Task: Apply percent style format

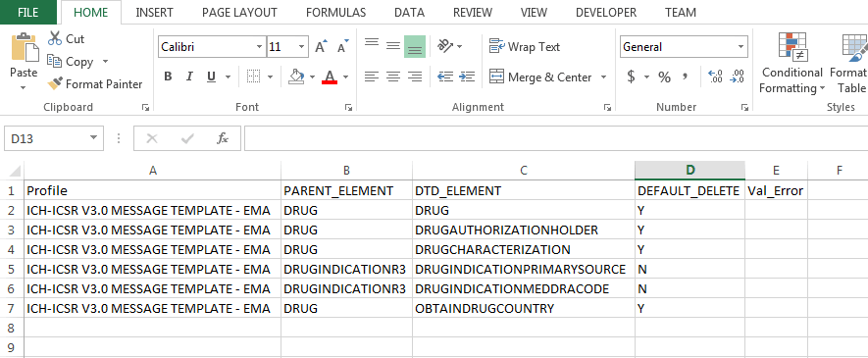Action: [664, 77]
